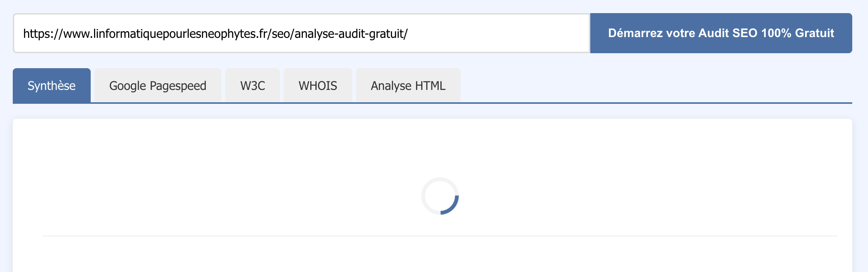The height and width of the screenshot is (272, 868).
Task: Focus the URL input showing linformatiquepourlesneophytes.fr
Action: point(300,33)
